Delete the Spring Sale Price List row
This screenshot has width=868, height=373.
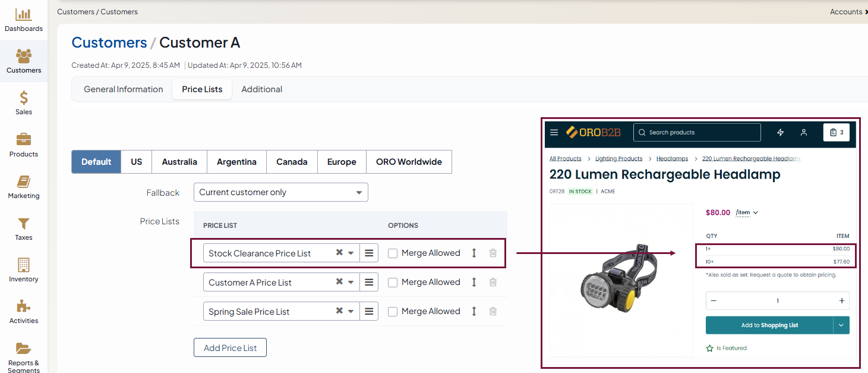coord(493,311)
